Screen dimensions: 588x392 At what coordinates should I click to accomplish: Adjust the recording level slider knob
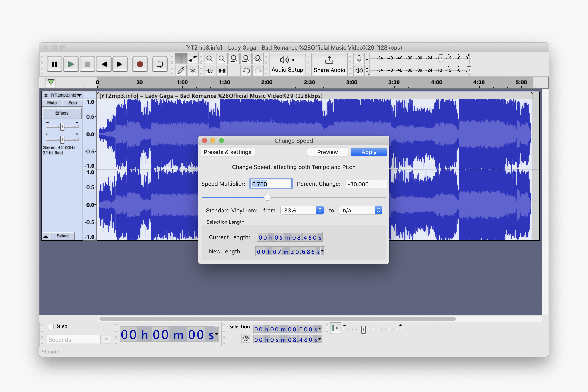(441, 58)
